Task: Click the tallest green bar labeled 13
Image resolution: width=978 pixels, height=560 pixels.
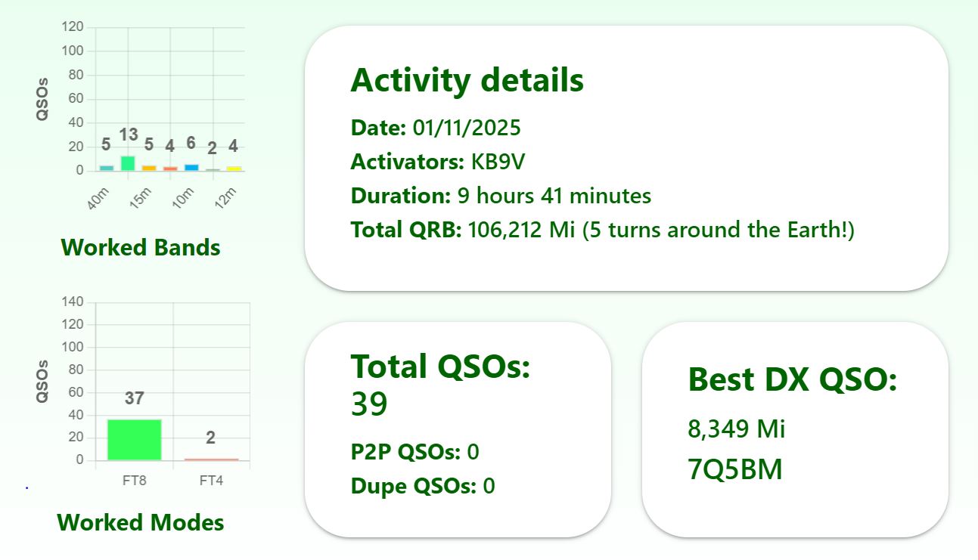Action: point(128,163)
